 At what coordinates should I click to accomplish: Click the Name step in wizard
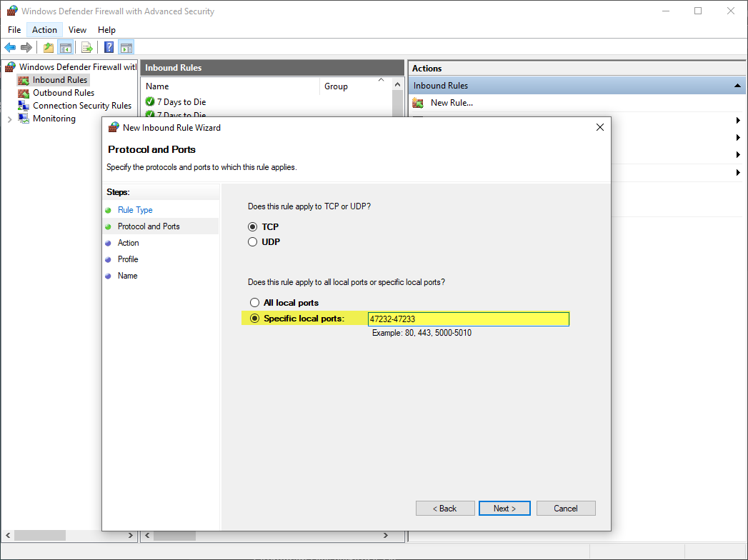click(127, 276)
